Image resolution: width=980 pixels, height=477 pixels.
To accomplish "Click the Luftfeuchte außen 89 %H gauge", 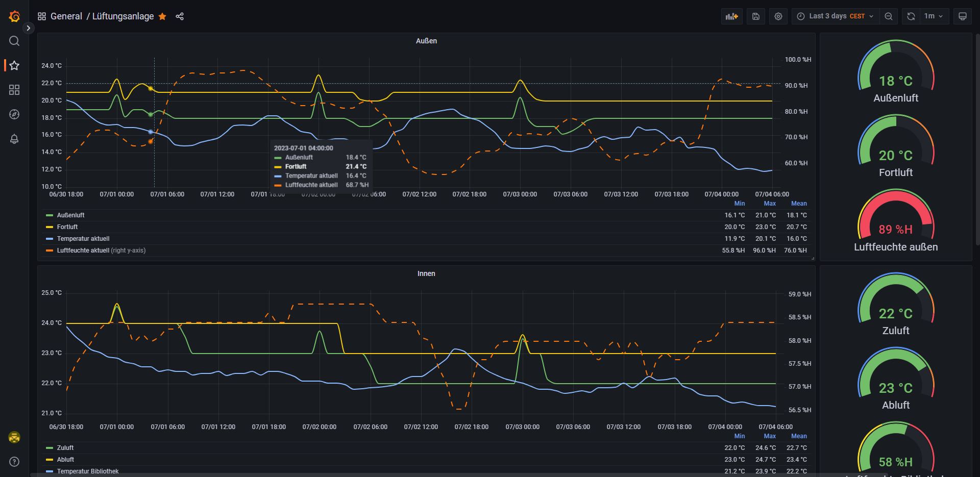I will 896,220.
